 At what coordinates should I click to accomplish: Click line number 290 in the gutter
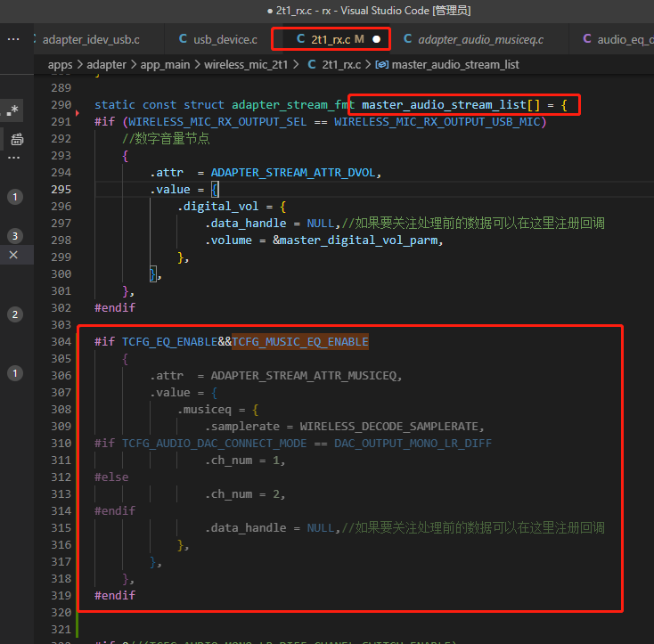(x=61, y=105)
